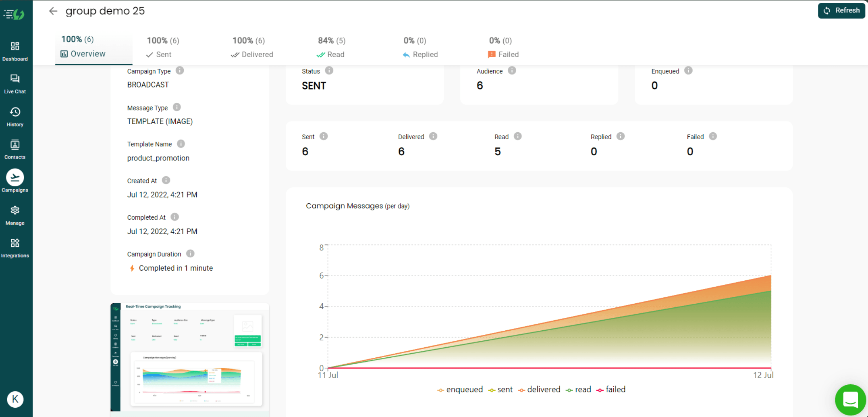Switch to the Failed tab
This screenshot has width=868, height=417.
tap(503, 47)
